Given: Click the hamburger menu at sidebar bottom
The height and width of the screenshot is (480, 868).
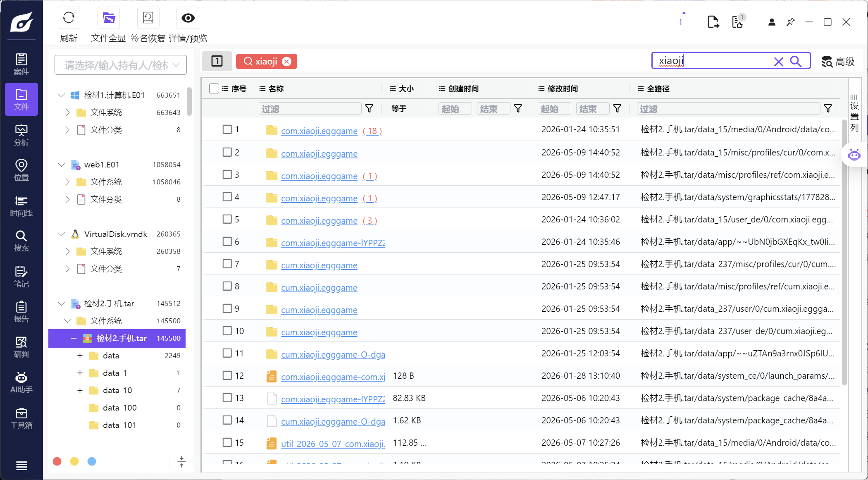Looking at the screenshot, I should (x=21, y=466).
